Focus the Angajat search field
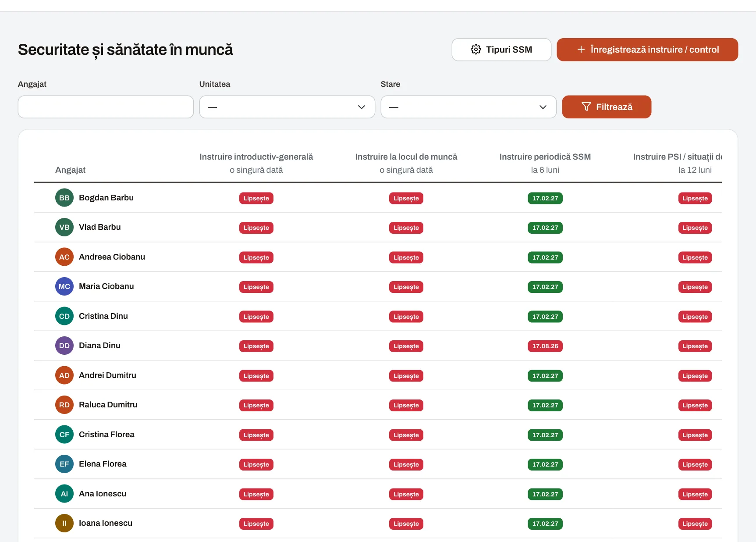 (106, 107)
